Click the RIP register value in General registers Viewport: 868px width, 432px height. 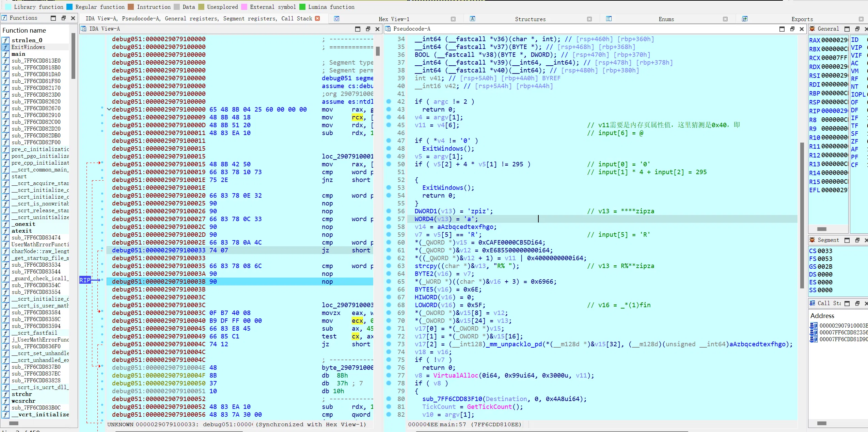[x=834, y=111]
